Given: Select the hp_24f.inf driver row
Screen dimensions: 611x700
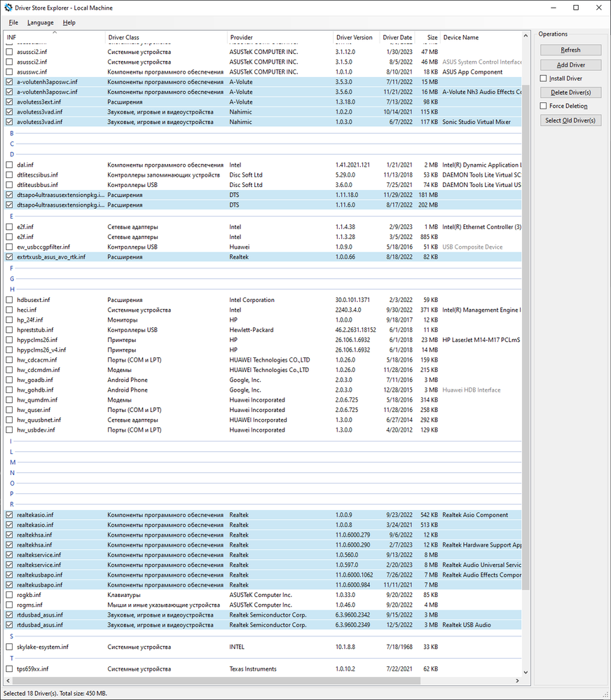Looking at the screenshot, I should [x=263, y=320].
